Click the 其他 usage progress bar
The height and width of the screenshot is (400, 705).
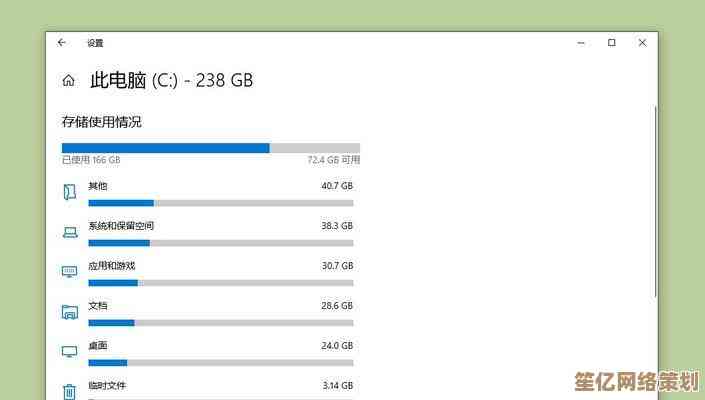[220, 203]
